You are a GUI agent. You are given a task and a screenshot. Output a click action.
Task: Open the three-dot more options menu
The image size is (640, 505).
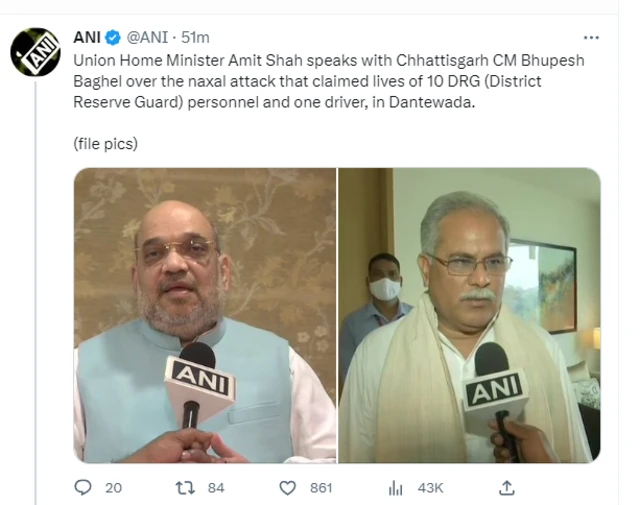tap(591, 38)
